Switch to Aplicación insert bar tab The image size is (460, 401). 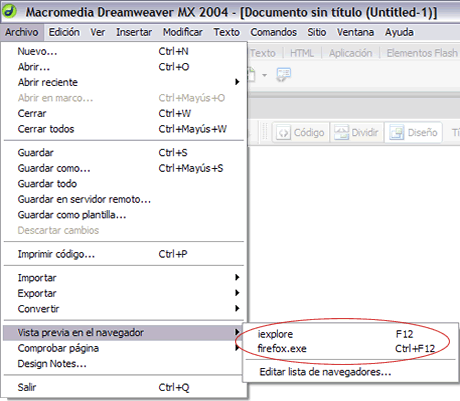[351, 53]
